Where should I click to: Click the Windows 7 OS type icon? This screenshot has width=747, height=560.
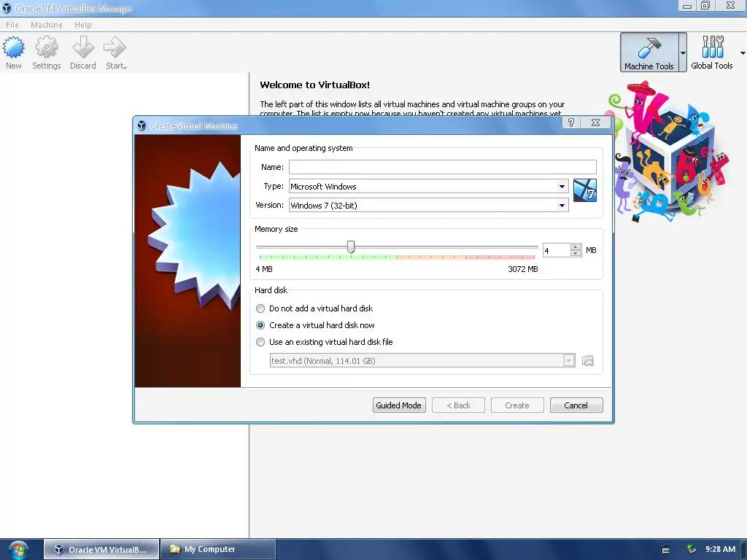pyautogui.click(x=585, y=190)
